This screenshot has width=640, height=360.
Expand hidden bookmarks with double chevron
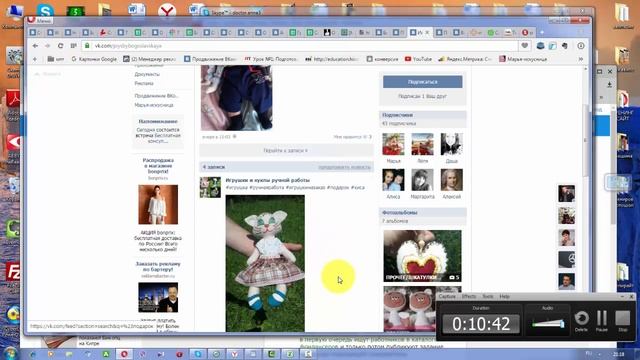click(580, 59)
